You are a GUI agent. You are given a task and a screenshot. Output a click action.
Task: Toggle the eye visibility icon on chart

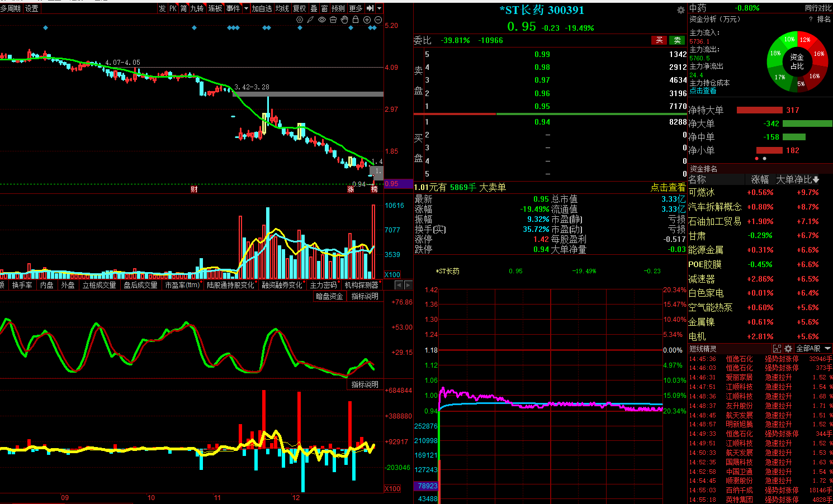(322, 20)
